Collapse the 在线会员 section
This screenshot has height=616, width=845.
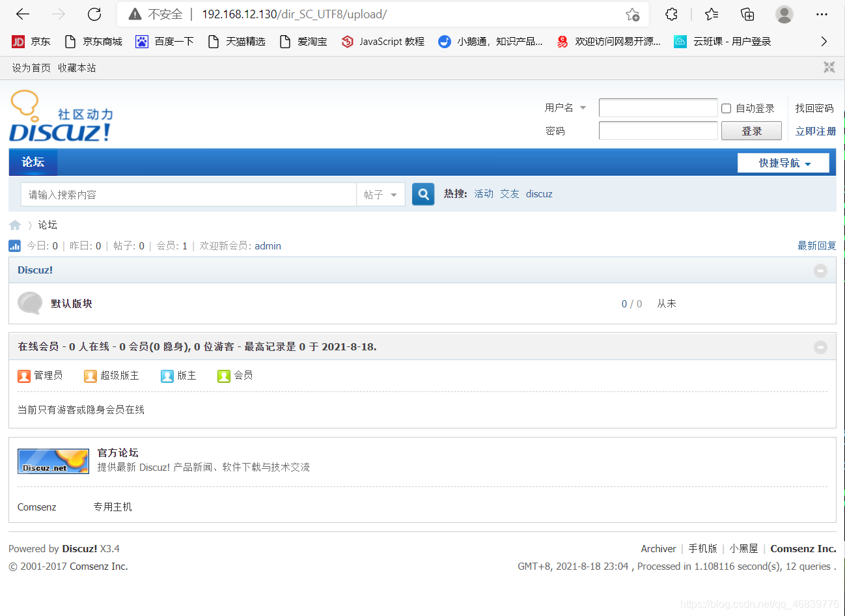coord(820,347)
